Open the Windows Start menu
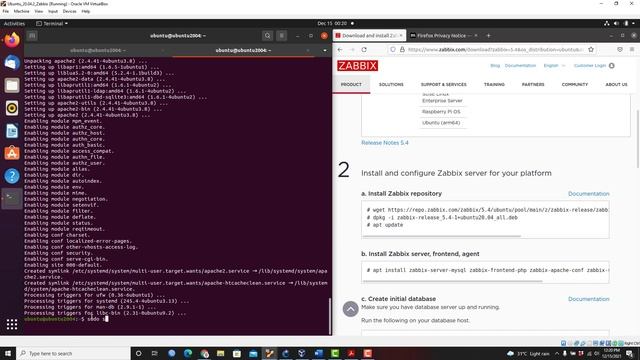 (8, 353)
